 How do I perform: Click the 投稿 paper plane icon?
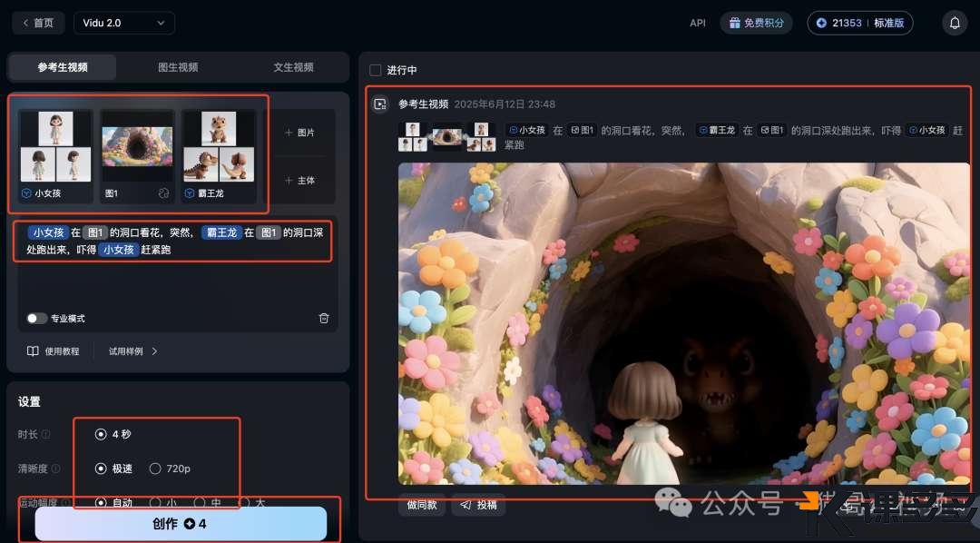coord(466,505)
